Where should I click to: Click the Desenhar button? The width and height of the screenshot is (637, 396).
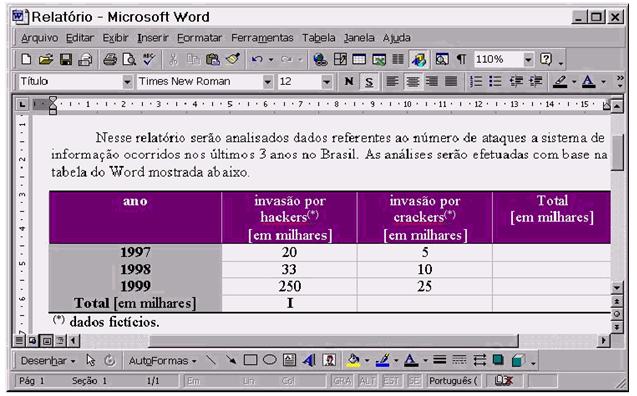coord(48,361)
